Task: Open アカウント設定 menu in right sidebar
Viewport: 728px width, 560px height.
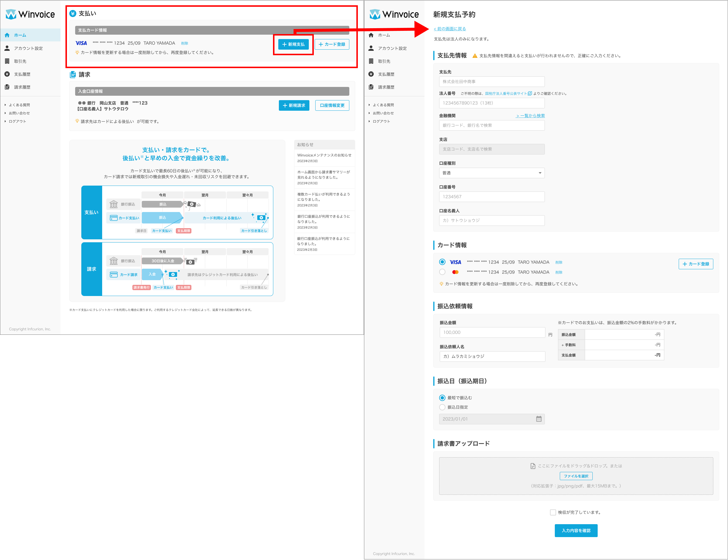Action: [x=392, y=48]
